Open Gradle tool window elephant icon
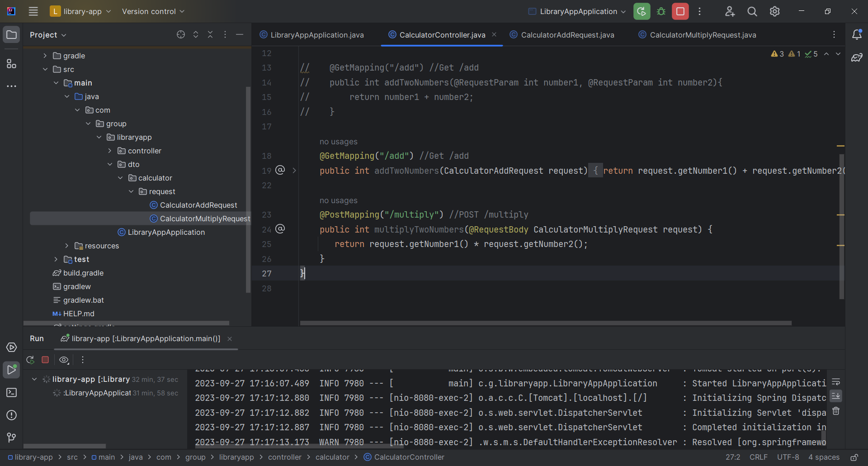868x466 pixels. tap(857, 57)
